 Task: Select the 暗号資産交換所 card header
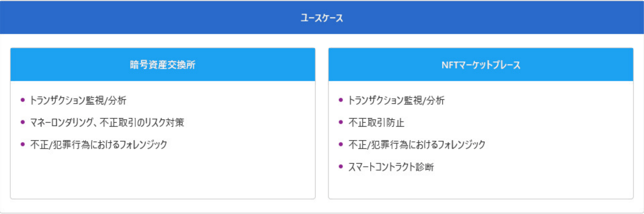(163, 65)
